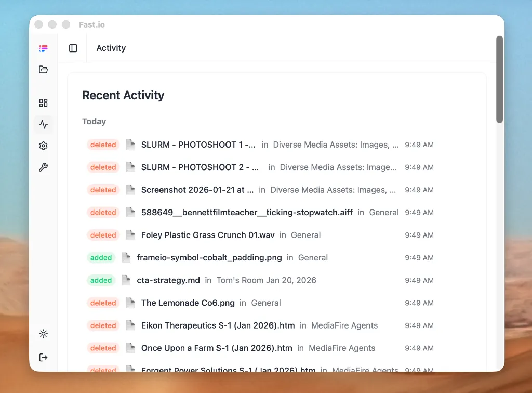Open the Fast.io logo icon in sidebar

click(43, 48)
